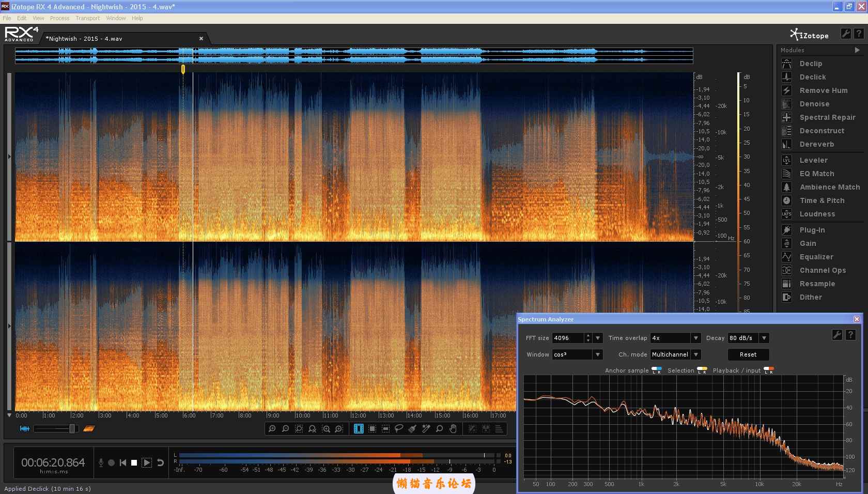
Task: Click the overview waveform strip
Action: [354, 56]
